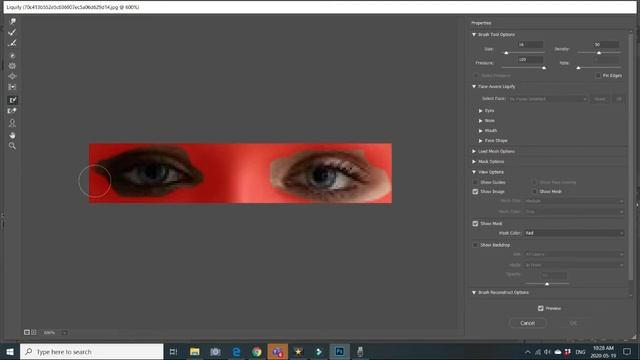640x360 pixels.
Task: Click the ENG language indicator
Action: point(580,352)
